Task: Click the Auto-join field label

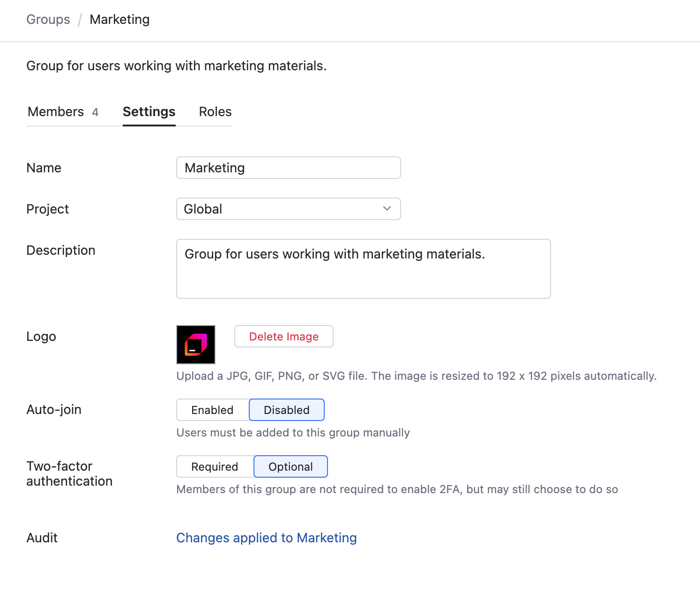Action: pos(54,409)
